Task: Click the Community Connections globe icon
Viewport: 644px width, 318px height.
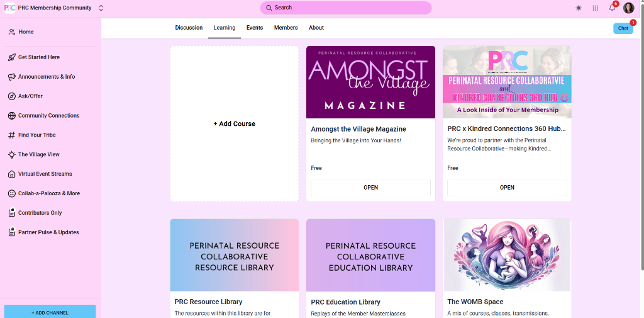Action: coord(12,116)
